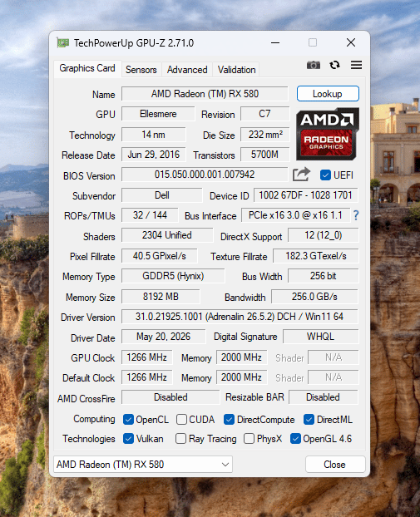Click the AMD CrossFire Disabled field

[x=170, y=397]
